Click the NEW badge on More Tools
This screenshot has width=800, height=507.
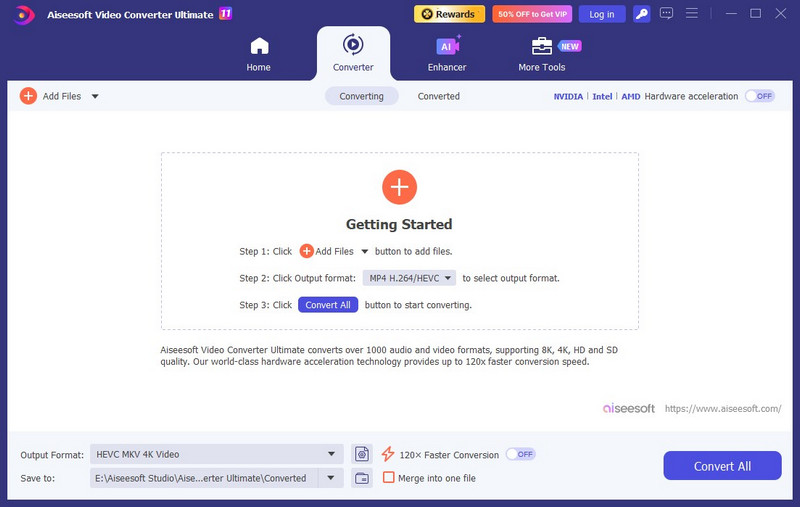[x=569, y=46]
